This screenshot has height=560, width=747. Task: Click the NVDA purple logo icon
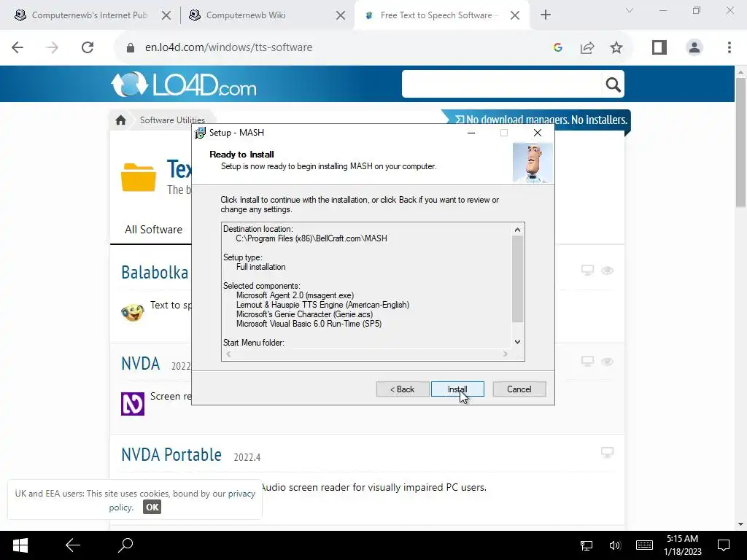133,404
